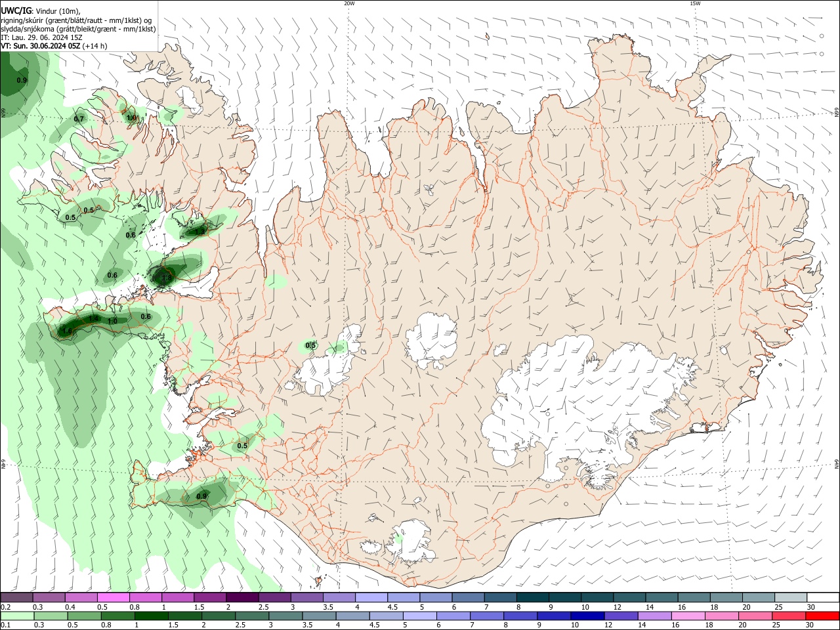Click the '0.2' legend number
The height and width of the screenshot is (630, 840).
click(x=5, y=607)
